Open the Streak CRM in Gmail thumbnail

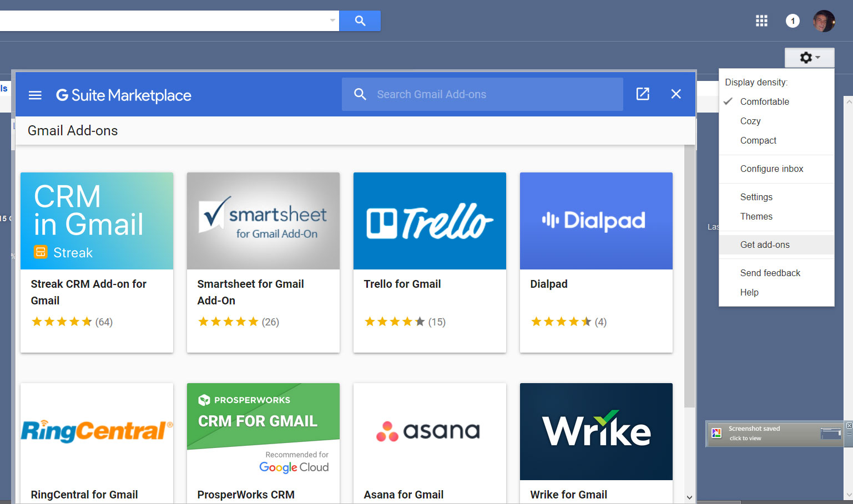tap(97, 221)
